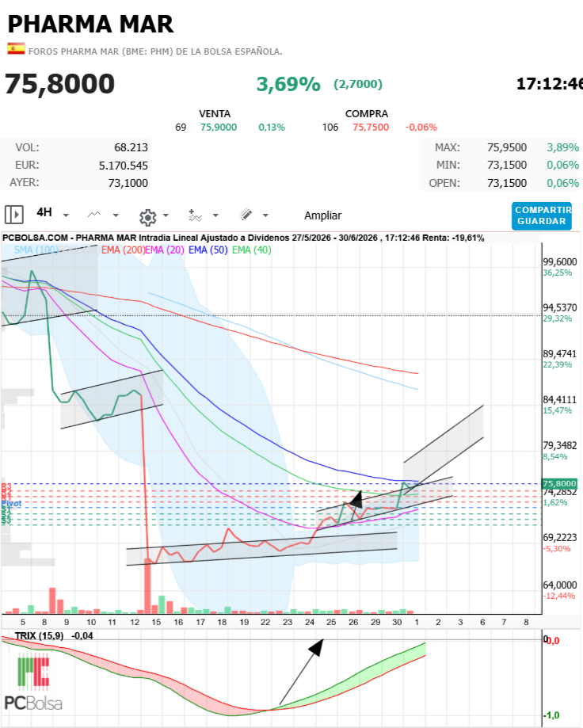
Task: Open the chart settings gear
Action: coord(147,217)
